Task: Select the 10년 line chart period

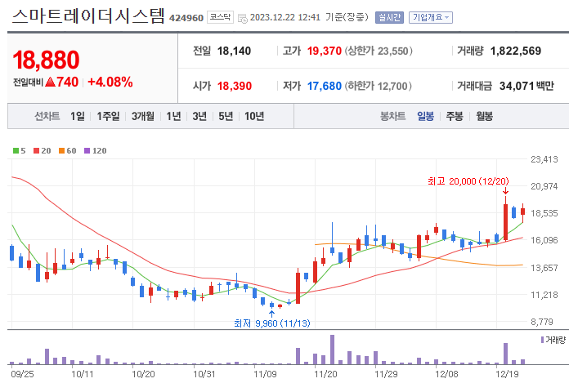Action: pyautogui.click(x=254, y=116)
